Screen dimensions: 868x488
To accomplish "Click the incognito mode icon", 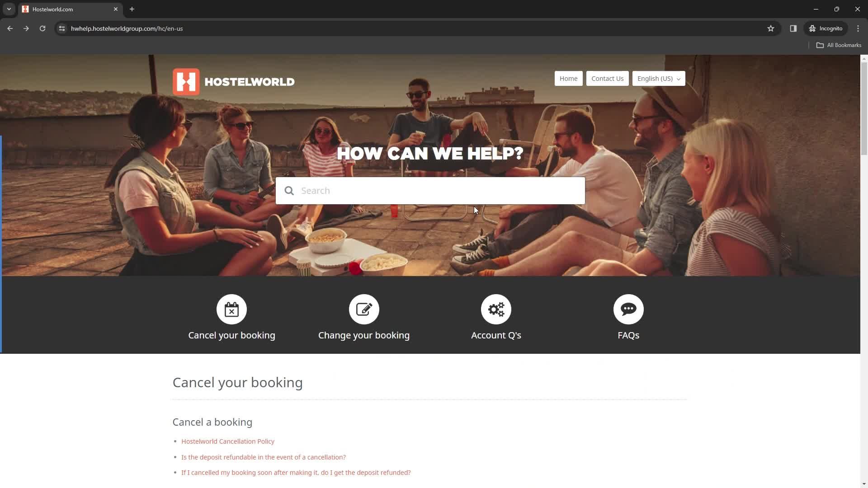I will click(812, 28).
